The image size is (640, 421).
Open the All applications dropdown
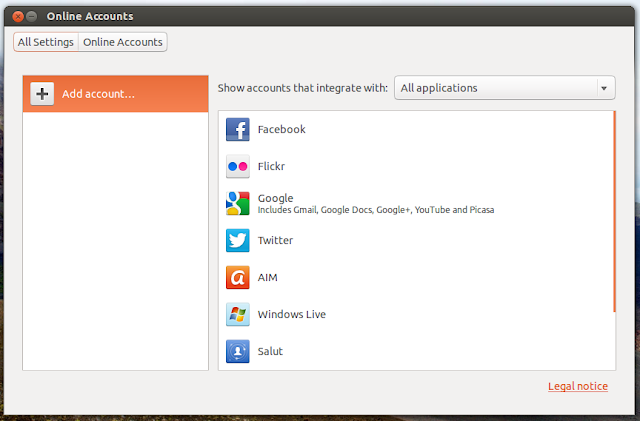[504, 88]
